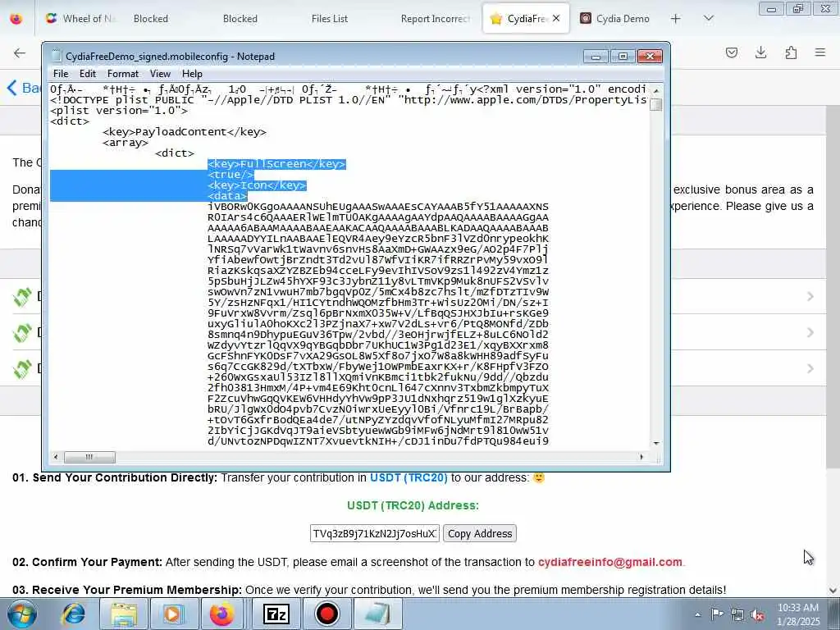
Task: Click the Notepad title bar document icon
Action: tap(57, 57)
